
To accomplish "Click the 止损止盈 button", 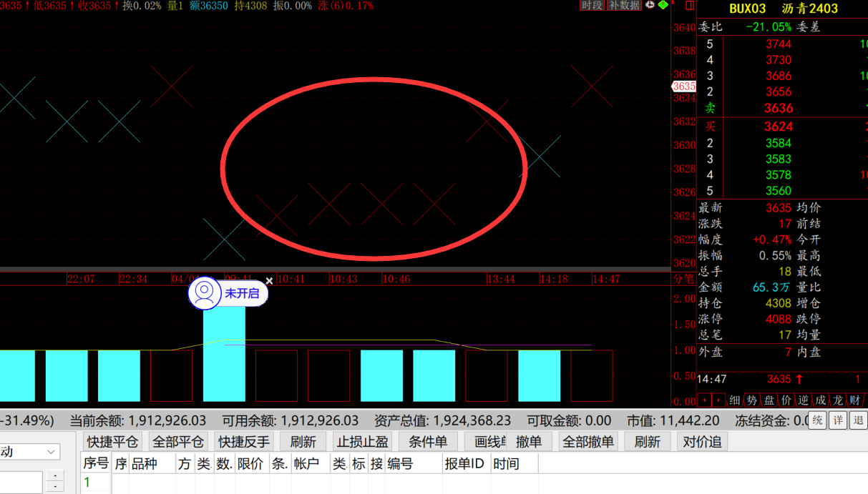I will pos(363,442).
